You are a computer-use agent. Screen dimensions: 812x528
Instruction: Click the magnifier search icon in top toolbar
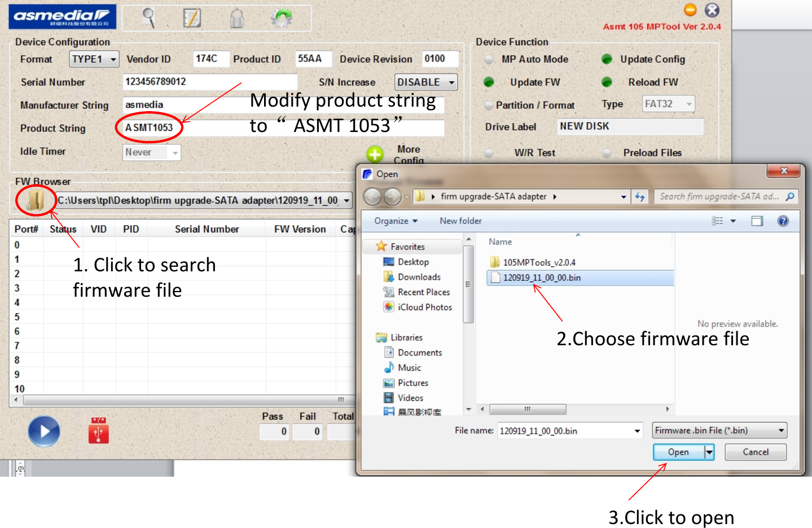[148, 17]
